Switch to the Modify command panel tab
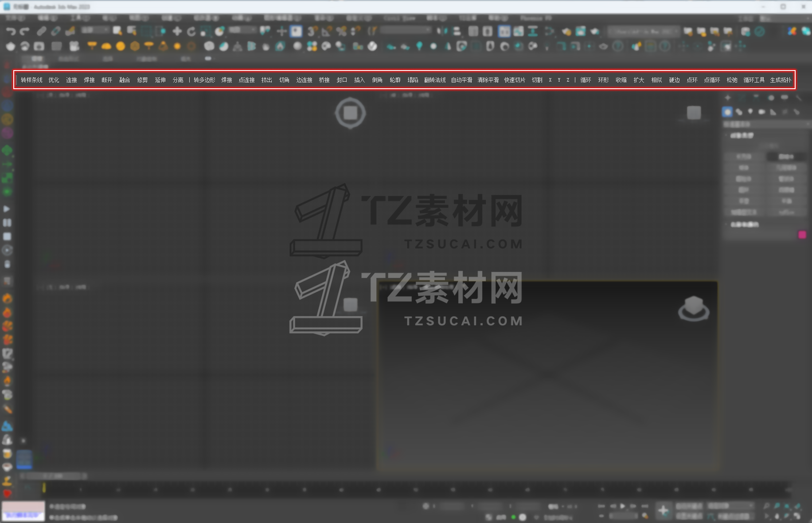This screenshot has height=523, width=812. (742, 98)
